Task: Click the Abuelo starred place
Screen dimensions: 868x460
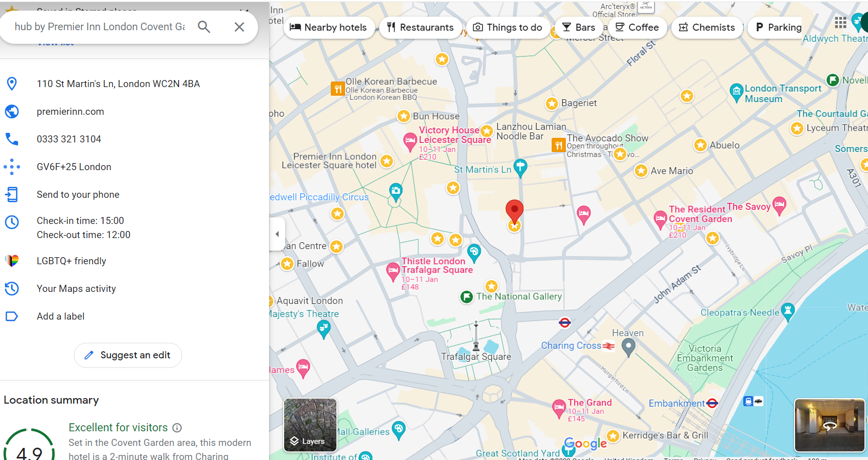Action: (701, 145)
